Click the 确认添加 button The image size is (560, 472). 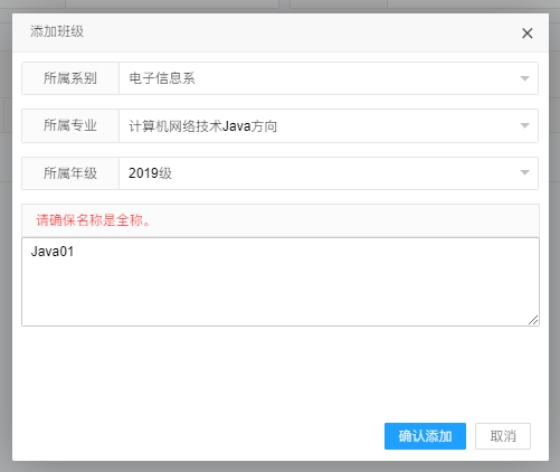(x=425, y=436)
